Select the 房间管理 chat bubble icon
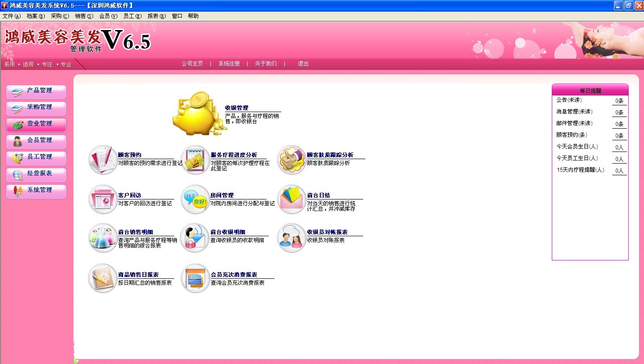 coord(195,199)
